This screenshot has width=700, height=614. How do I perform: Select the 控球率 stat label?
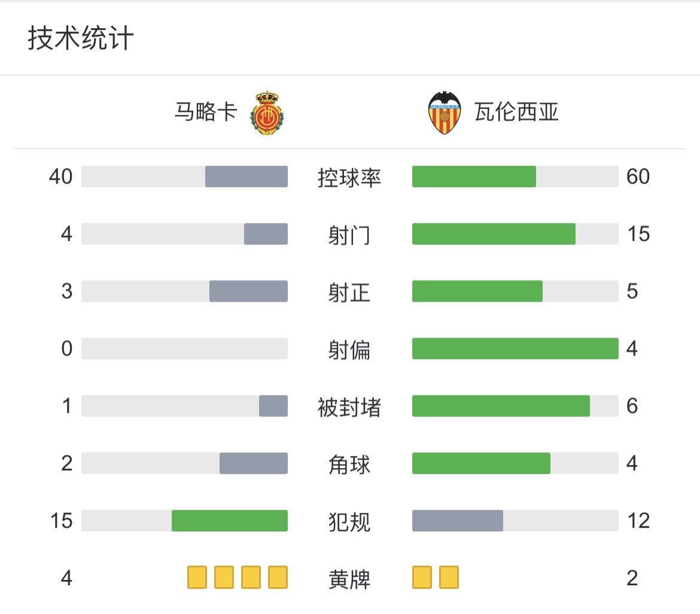(x=349, y=177)
